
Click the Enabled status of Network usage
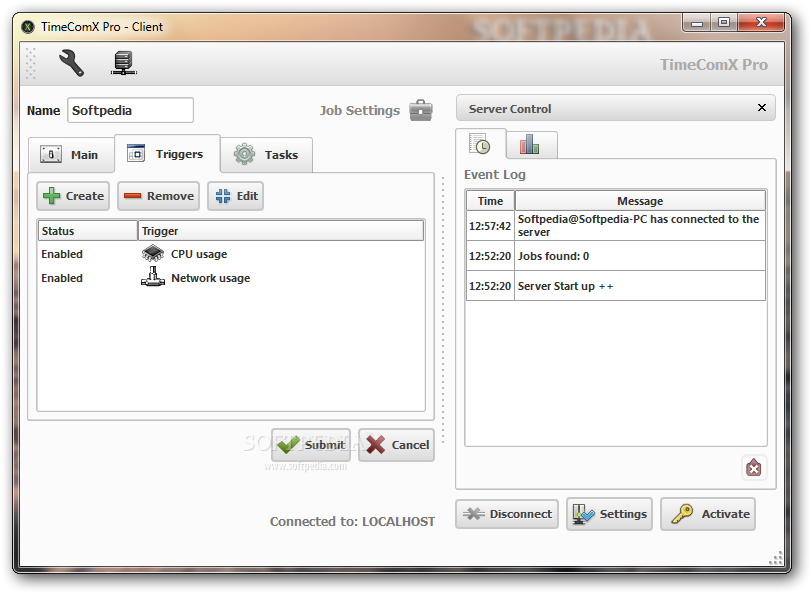click(x=62, y=278)
